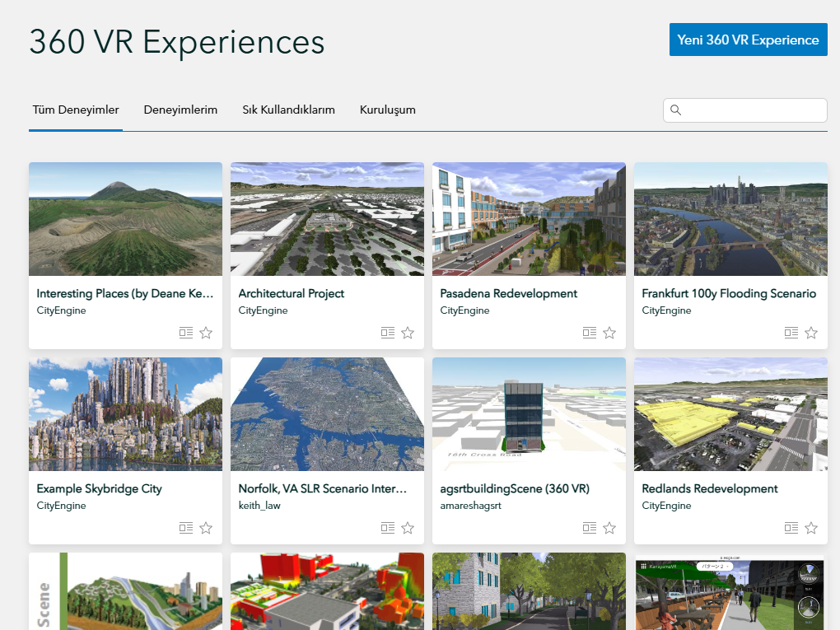Screen dimensions: 840x630
Task: Click CityEngine under Redlands Redevelopment
Action: [666, 505]
